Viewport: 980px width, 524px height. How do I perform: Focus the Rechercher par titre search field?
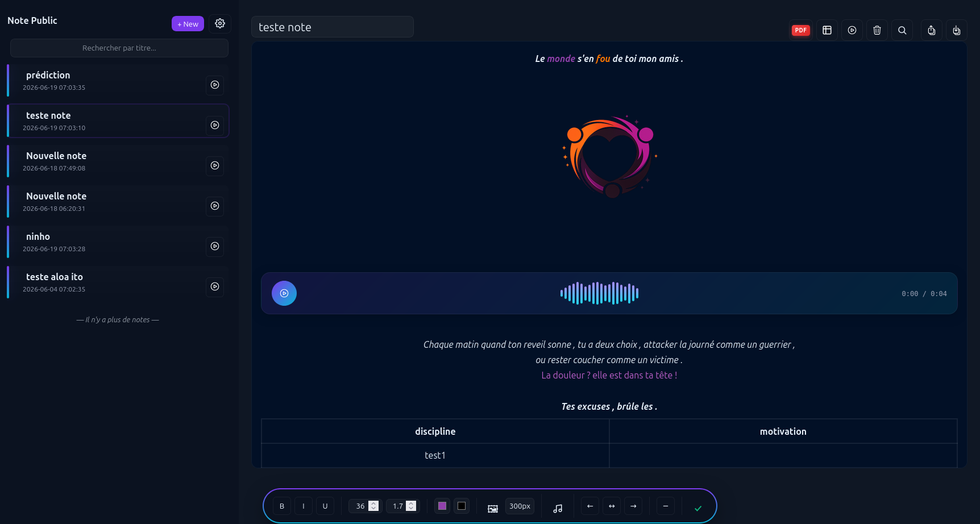pos(119,48)
